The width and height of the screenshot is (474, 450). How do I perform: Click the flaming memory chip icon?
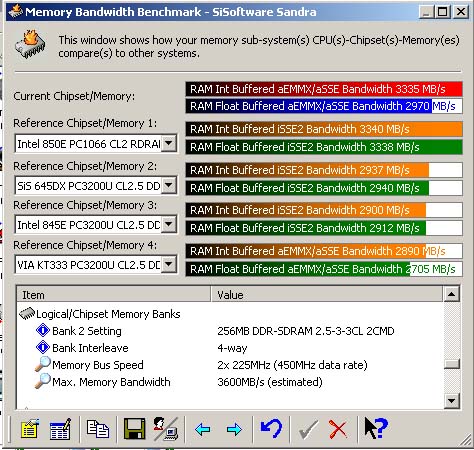(x=30, y=45)
